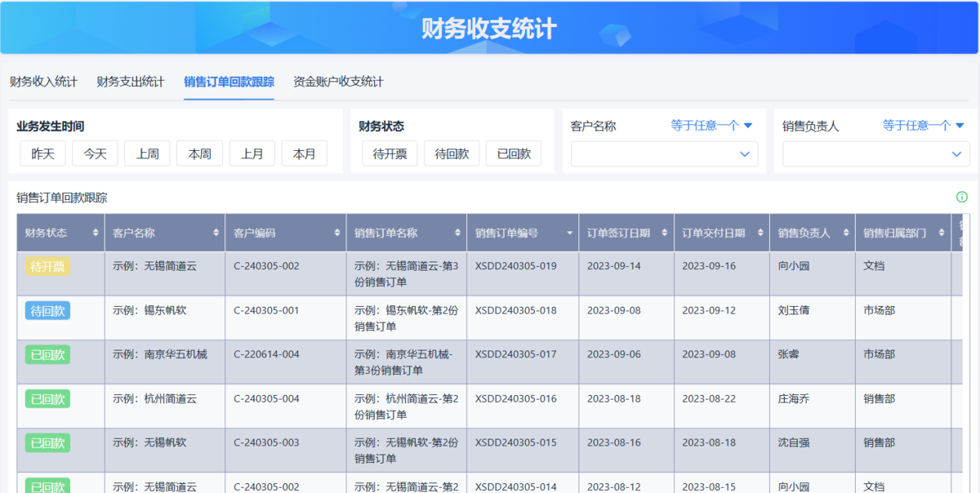
Task: Sort by 客户名称 column sort icon
Action: (216, 233)
